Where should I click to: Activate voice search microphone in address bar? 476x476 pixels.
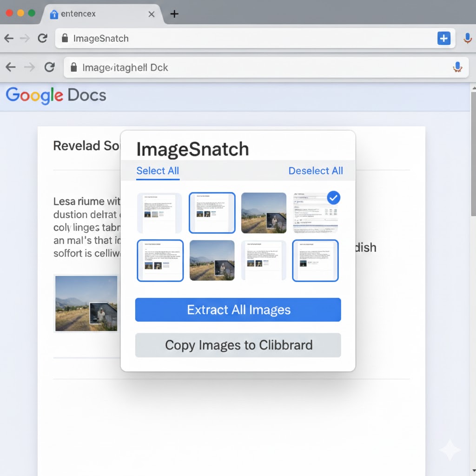[x=468, y=38]
